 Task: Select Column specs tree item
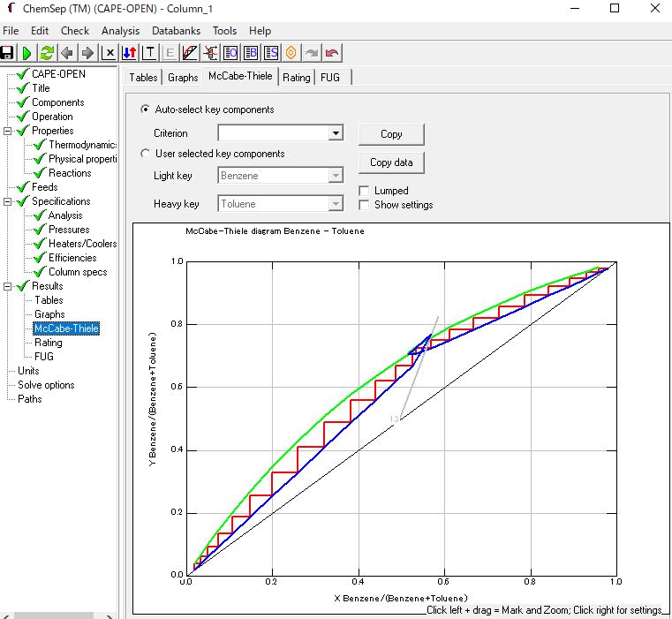pyautogui.click(x=78, y=272)
